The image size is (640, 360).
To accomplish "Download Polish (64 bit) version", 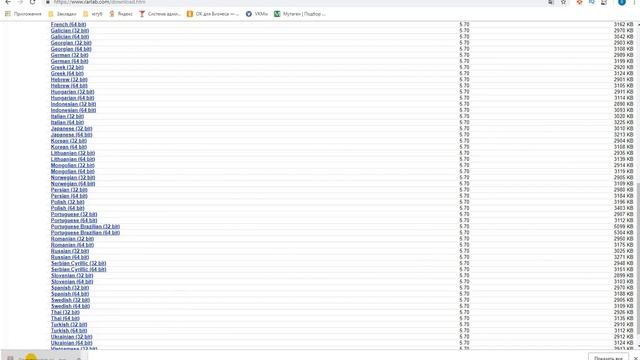I will 68,208.
